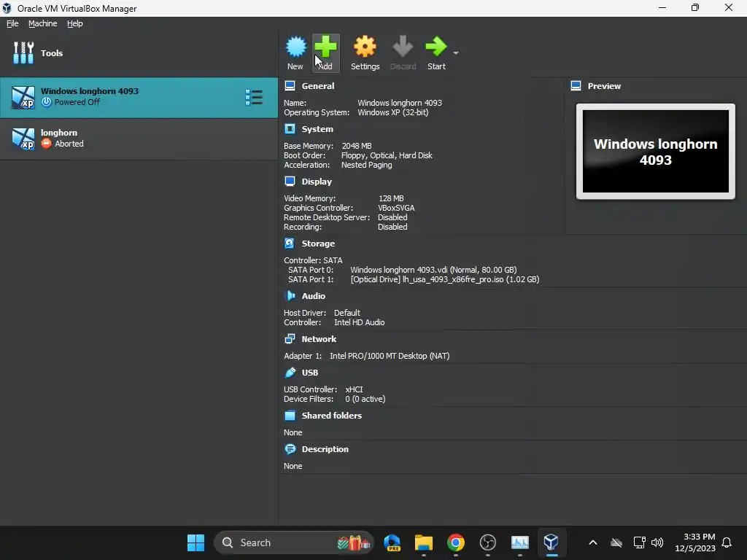The image size is (747, 560).
Task: Click the Shared folders icon
Action: tap(290, 415)
